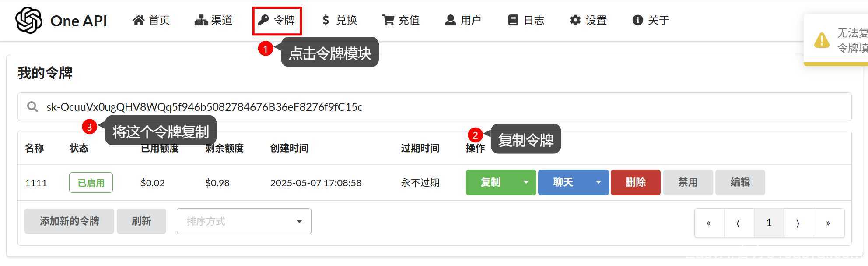Go to last page with » button
Viewport: 868px width, 266px height.
pos(828,223)
